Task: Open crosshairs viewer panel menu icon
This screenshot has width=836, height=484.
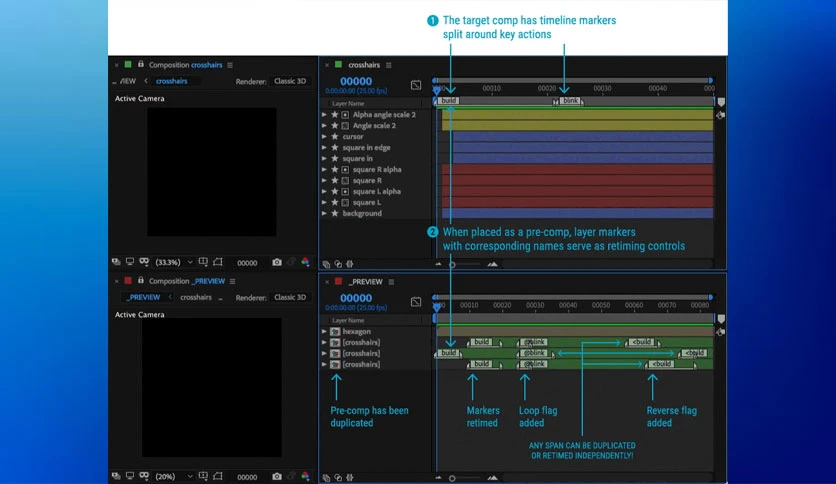Action: coord(230,65)
